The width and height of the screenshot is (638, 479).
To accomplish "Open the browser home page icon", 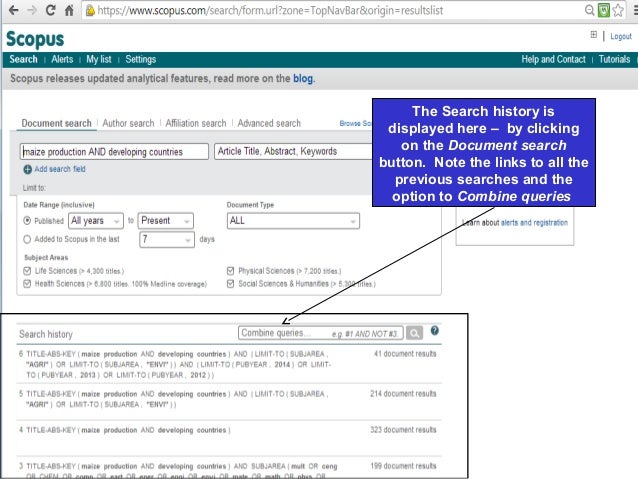I will click(x=69, y=10).
